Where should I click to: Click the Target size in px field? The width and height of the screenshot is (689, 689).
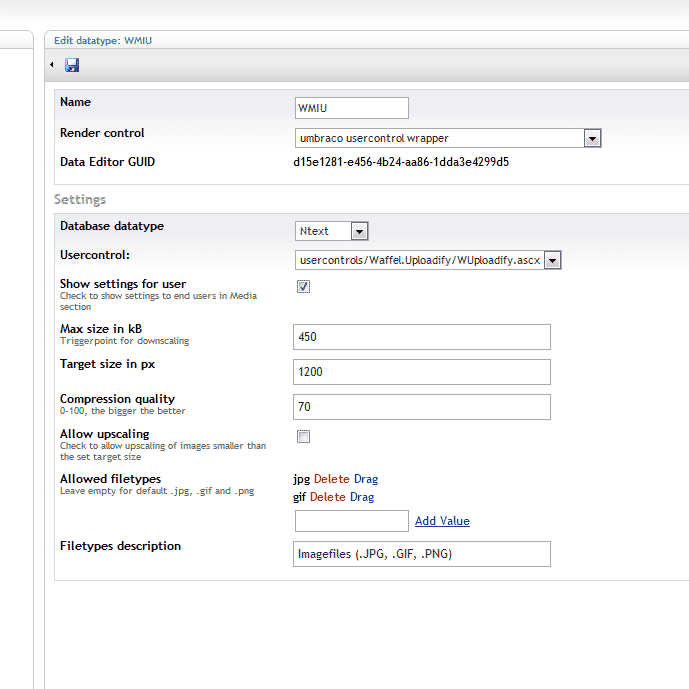(421, 372)
